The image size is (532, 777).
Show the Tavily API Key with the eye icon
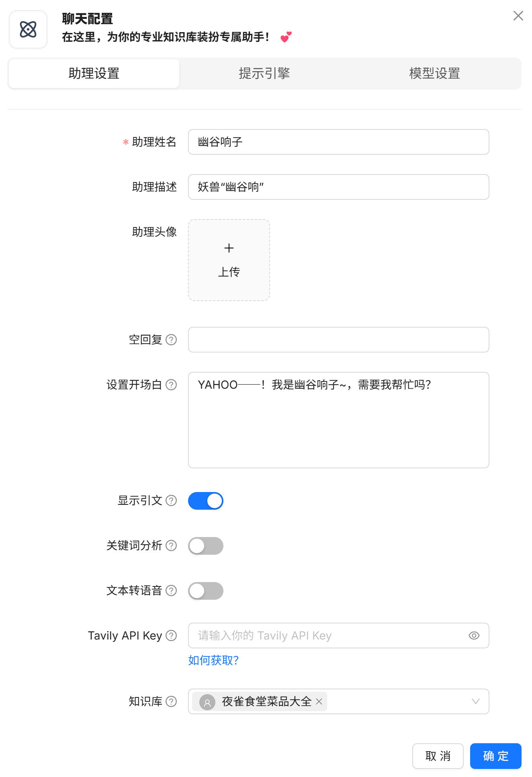474,636
